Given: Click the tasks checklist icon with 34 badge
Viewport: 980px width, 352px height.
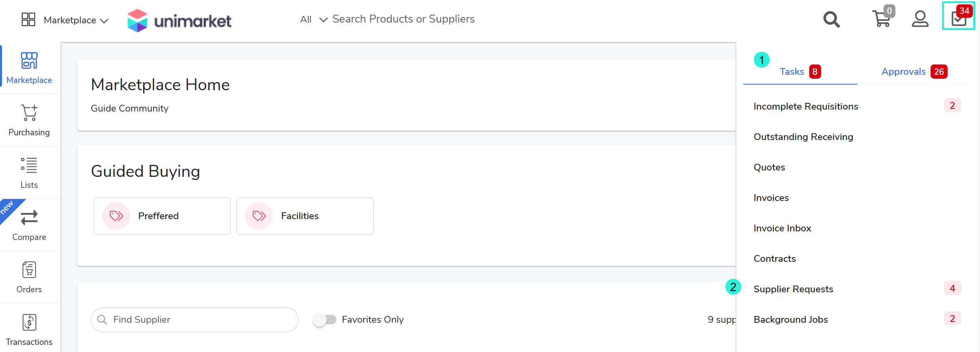Looking at the screenshot, I should click(x=958, y=18).
